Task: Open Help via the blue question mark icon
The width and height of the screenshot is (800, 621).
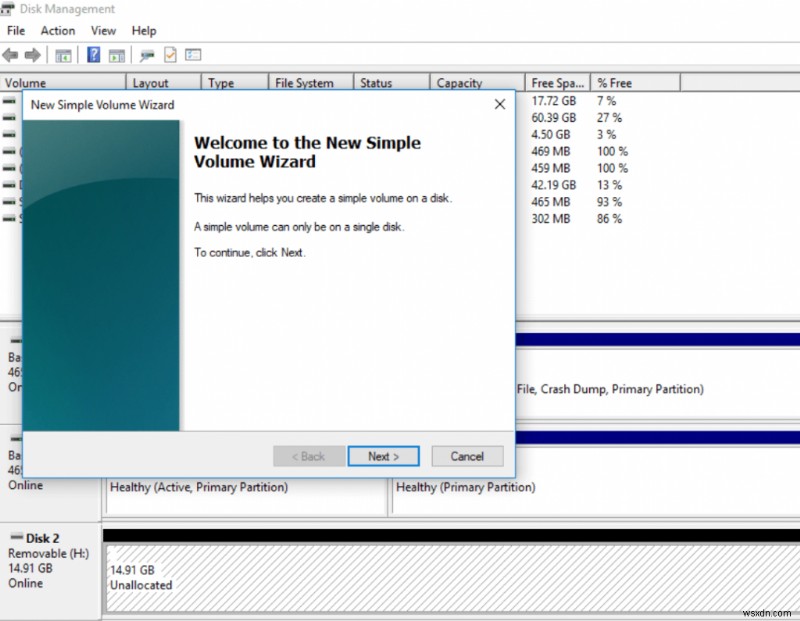Action: click(93, 55)
